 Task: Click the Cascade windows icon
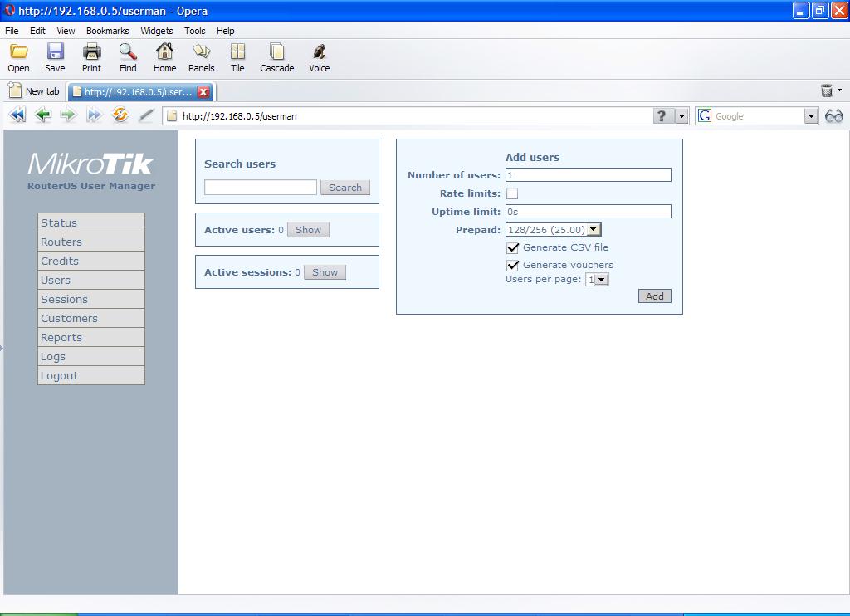click(x=276, y=51)
